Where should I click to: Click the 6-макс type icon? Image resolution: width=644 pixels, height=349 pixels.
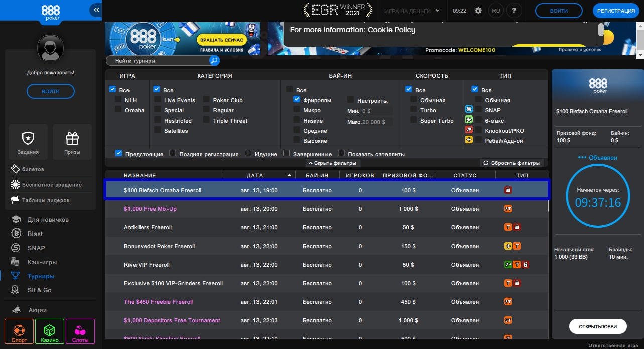(469, 120)
